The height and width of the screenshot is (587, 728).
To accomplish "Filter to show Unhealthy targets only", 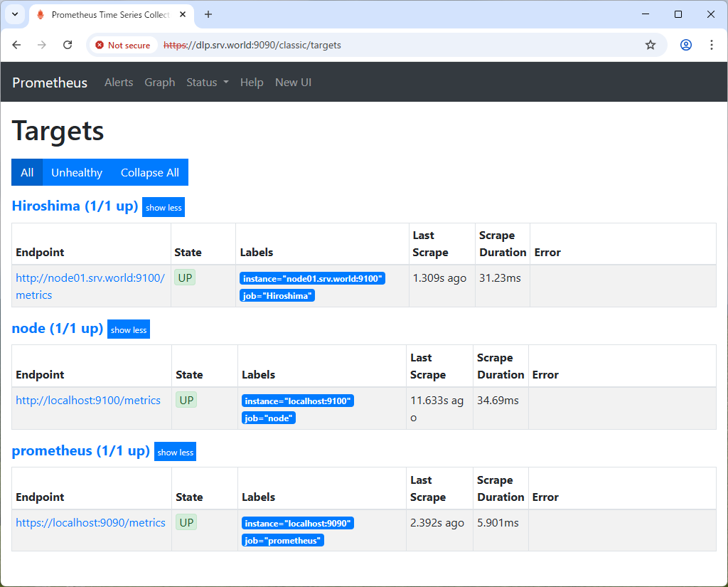I will point(77,172).
